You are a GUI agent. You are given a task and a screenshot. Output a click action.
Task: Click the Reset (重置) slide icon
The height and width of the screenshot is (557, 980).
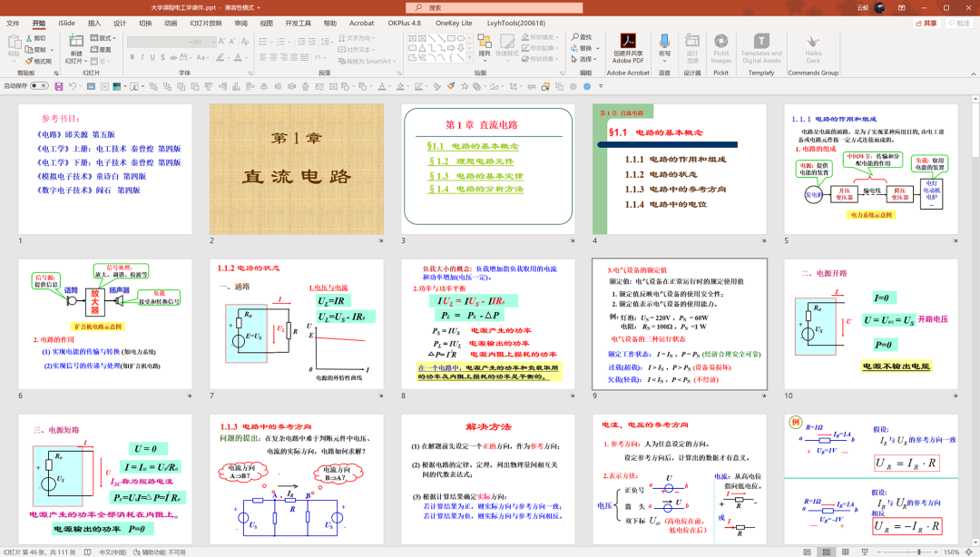[93, 49]
